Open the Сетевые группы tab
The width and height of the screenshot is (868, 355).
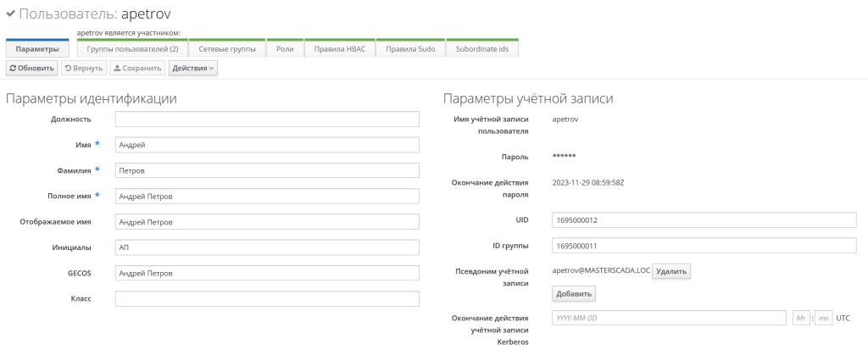227,49
